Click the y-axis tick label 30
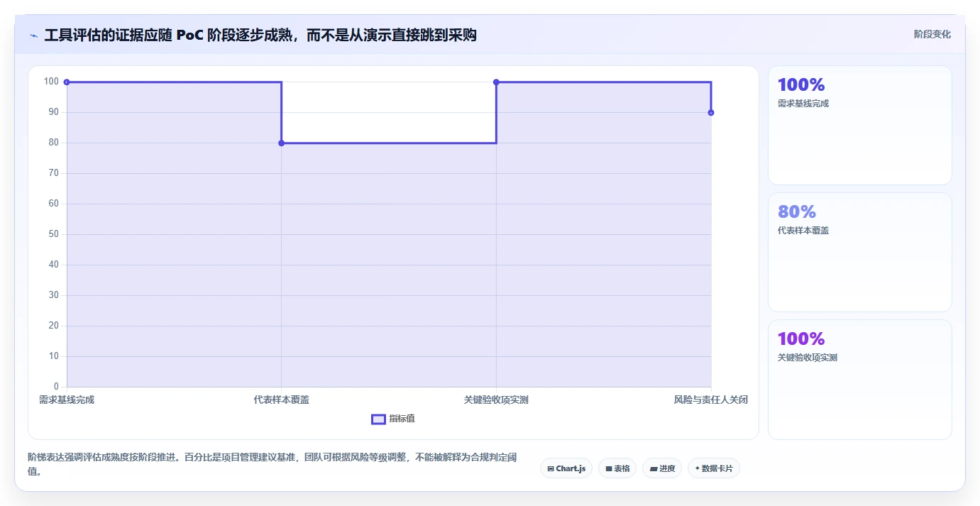The height and width of the screenshot is (506, 980). (x=54, y=295)
